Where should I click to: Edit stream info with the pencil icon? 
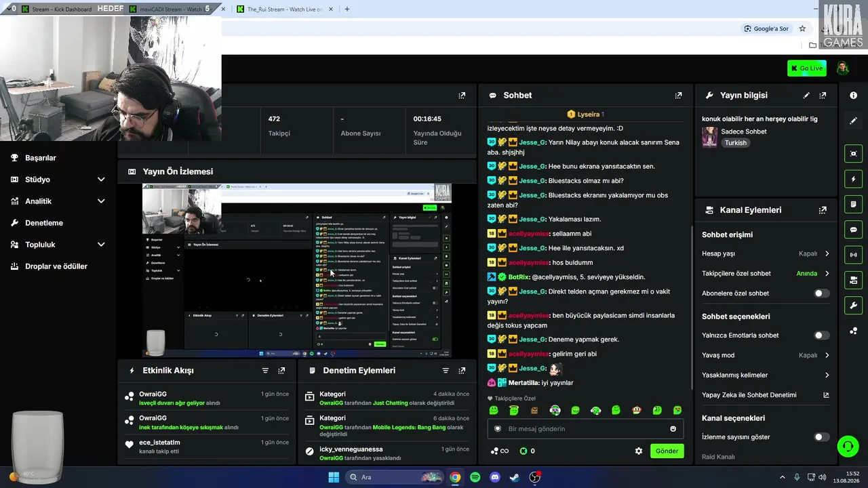806,96
